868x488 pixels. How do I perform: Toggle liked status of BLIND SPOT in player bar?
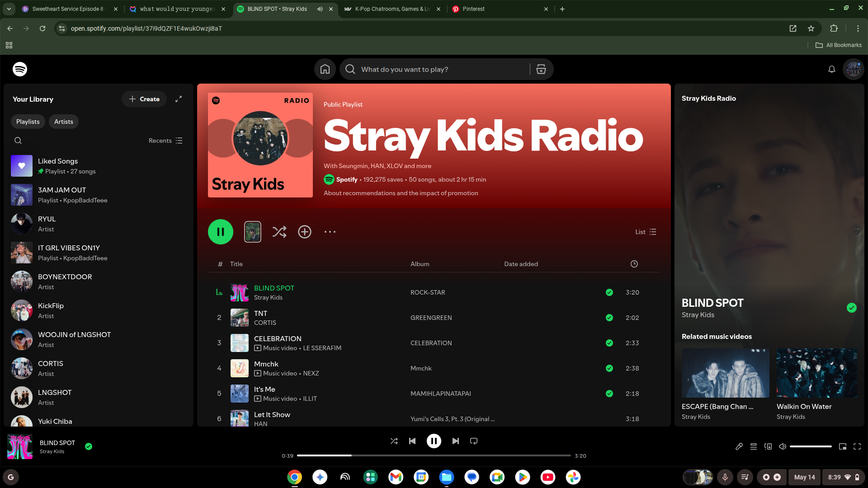[x=89, y=446]
